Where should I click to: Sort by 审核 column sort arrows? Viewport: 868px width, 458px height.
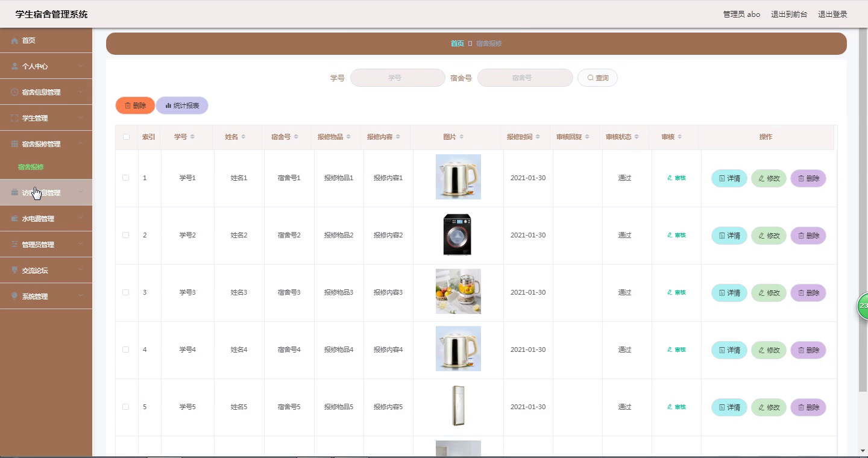point(679,137)
